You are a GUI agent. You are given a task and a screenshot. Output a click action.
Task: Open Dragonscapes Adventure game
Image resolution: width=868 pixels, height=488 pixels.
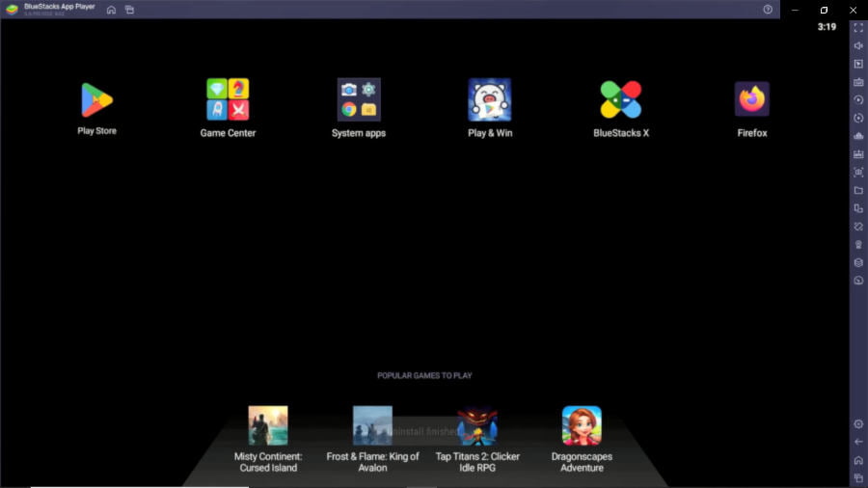click(x=582, y=425)
